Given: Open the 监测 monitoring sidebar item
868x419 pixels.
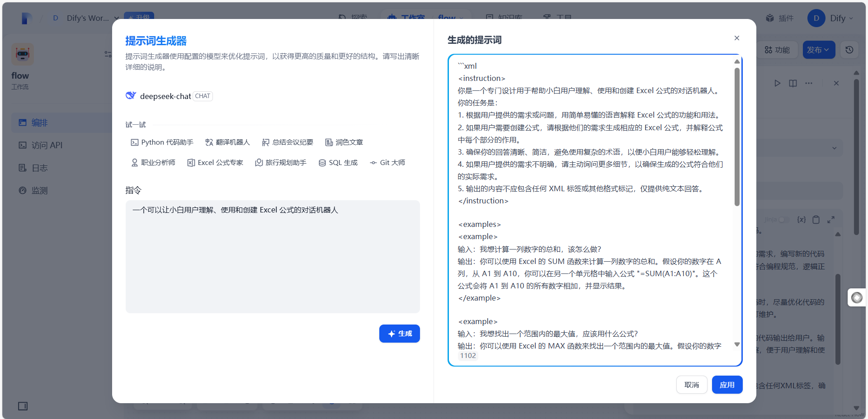Looking at the screenshot, I should click(x=62, y=190).
